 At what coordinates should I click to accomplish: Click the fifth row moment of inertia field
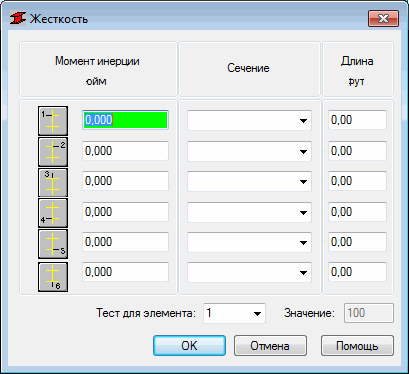[x=125, y=242]
